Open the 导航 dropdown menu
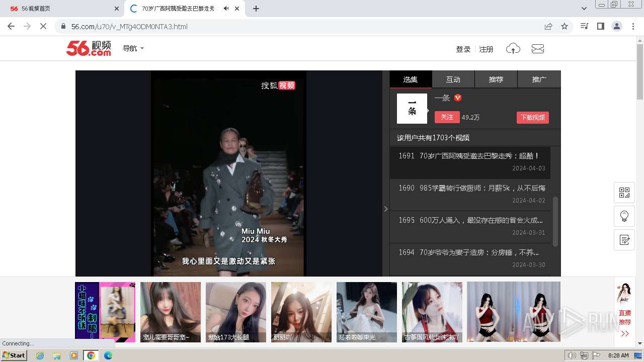 pyautogui.click(x=133, y=48)
